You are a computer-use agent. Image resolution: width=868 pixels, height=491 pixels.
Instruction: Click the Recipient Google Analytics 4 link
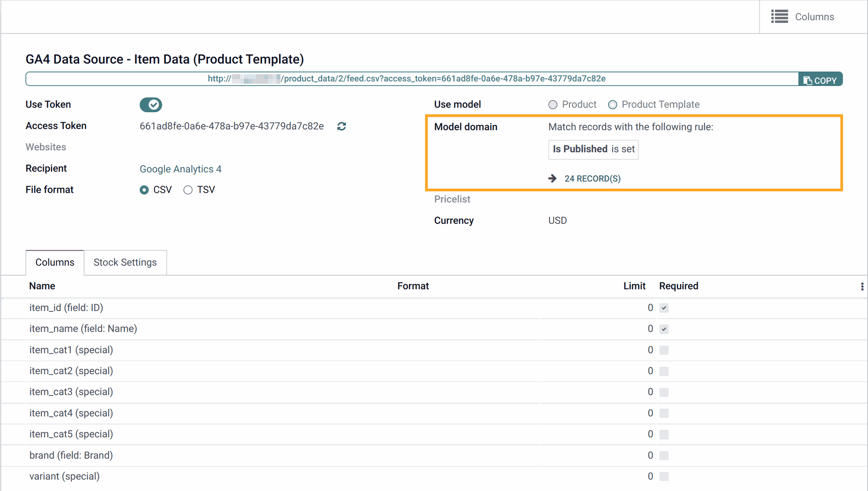[181, 169]
